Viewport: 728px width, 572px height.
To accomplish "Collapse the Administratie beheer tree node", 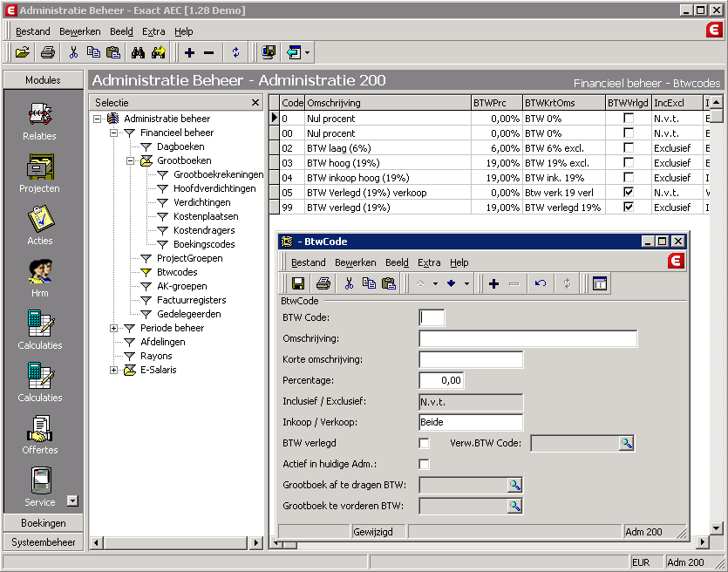I will tap(97, 119).
